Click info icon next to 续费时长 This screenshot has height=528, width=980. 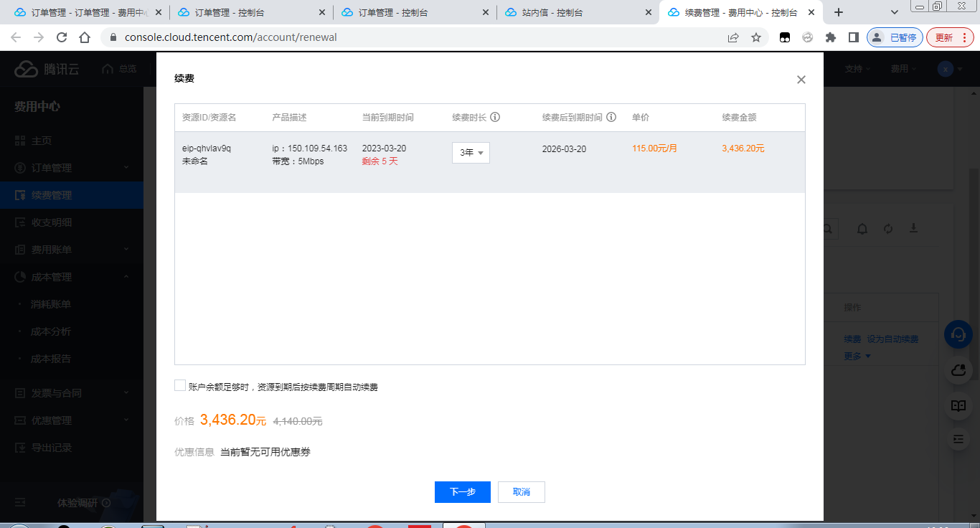click(495, 118)
